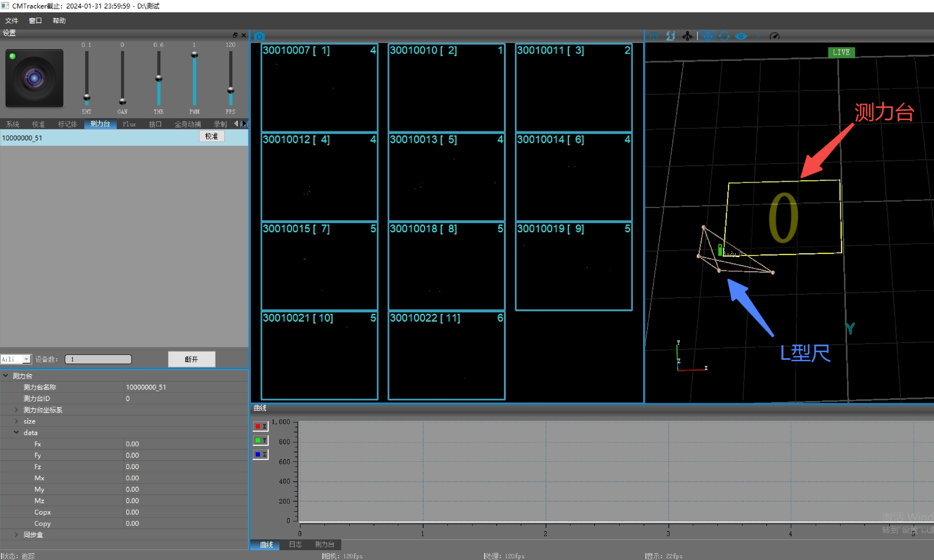Click the 校准 button for 10000000_51

pyautogui.click(x=212, y=136)
